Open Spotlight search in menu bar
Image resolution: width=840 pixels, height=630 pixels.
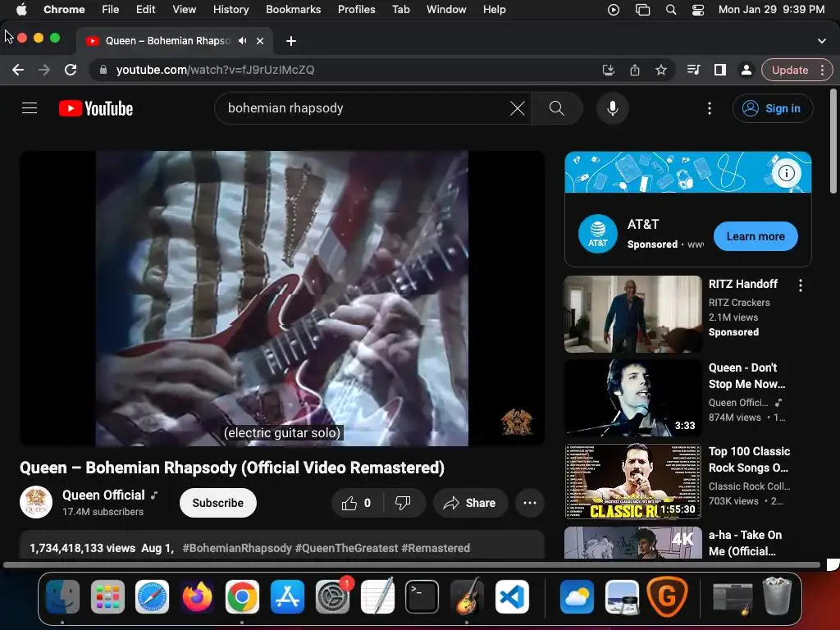click(671, 10)
